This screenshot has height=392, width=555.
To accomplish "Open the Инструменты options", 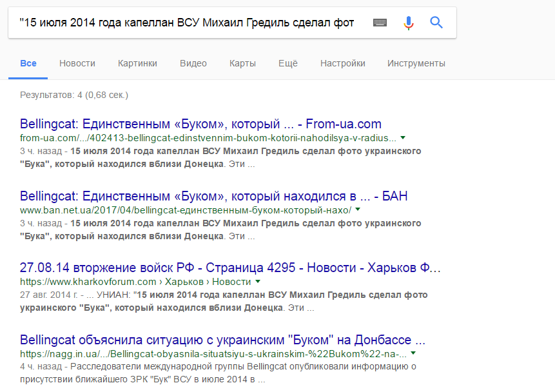I will point(416,63).
